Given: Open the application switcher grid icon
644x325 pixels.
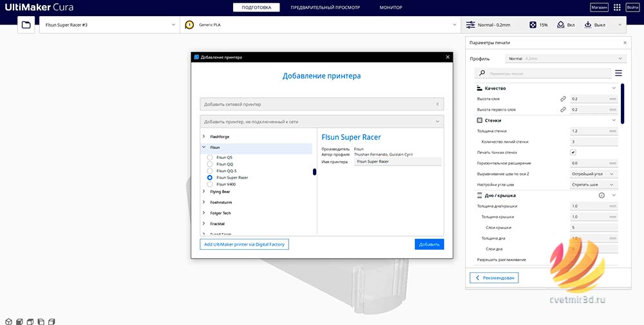Looking at the screenshot, I should click(x=617, y=7).
